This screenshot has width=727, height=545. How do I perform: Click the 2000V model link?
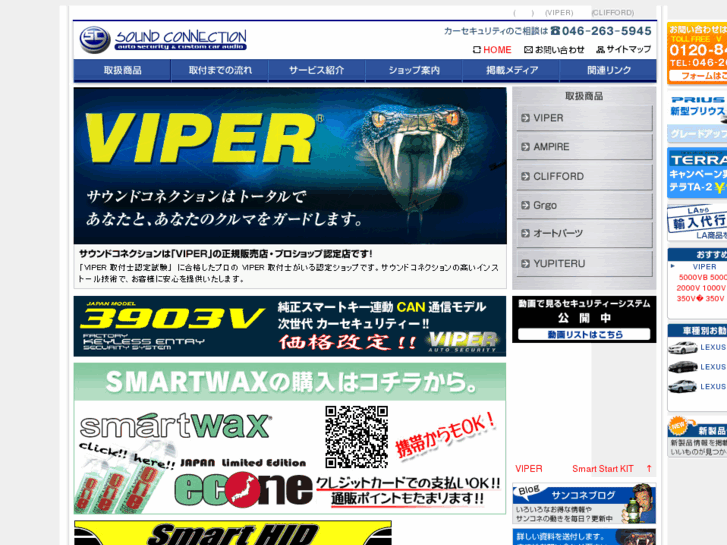[688, 288]
